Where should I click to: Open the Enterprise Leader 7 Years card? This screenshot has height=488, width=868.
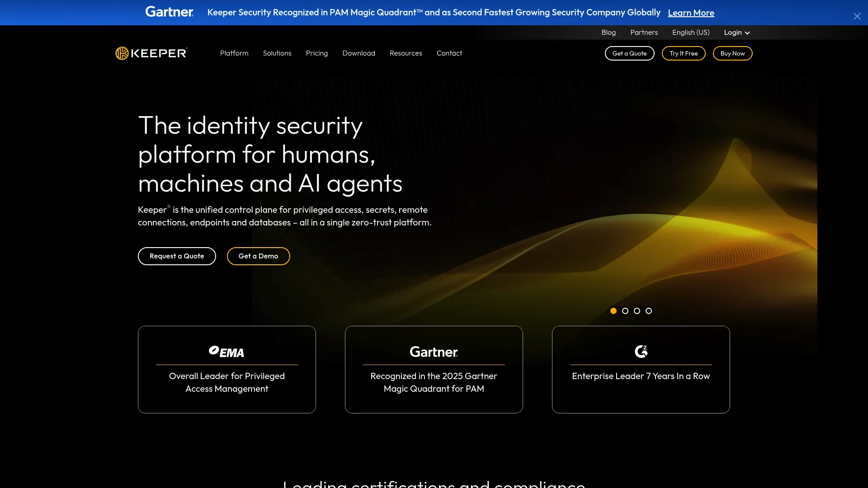point(641,370)
